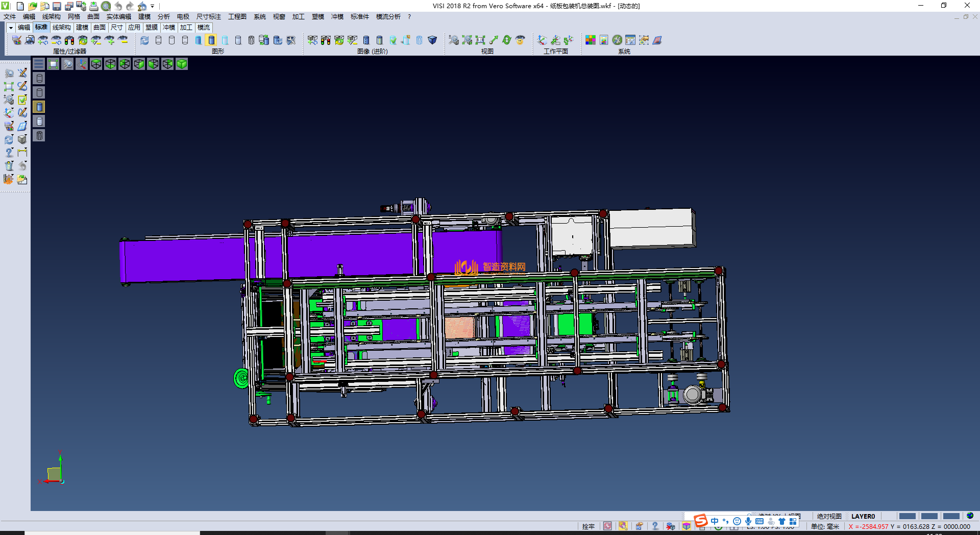Toggle the highlighted purple cube status icon
The image size is (980, 535).
point(687,526)
